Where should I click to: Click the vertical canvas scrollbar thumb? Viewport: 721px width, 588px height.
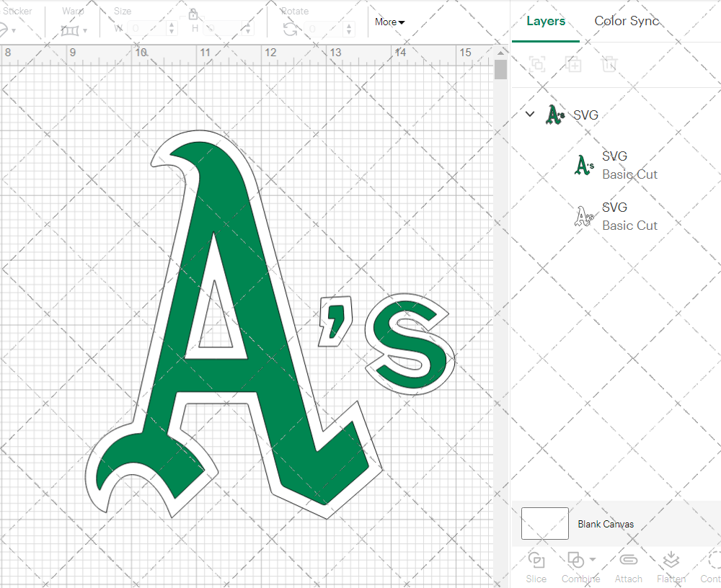[x=501, y=70]
